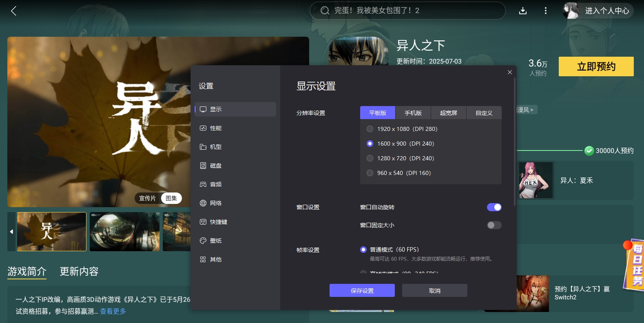Click the search field
Image resolution: width=644 pixels, height=323 pixels.
coord(408,11)
